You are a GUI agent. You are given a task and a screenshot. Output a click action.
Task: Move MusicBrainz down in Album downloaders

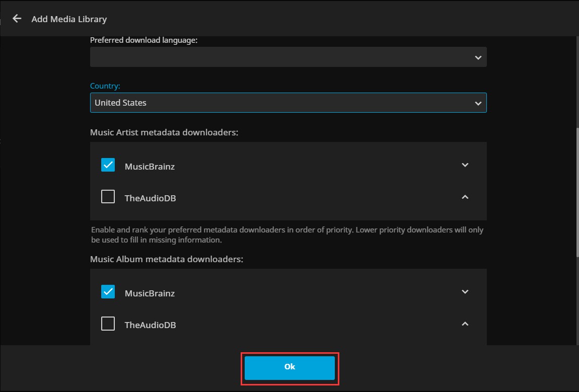[x=465, y=292]
